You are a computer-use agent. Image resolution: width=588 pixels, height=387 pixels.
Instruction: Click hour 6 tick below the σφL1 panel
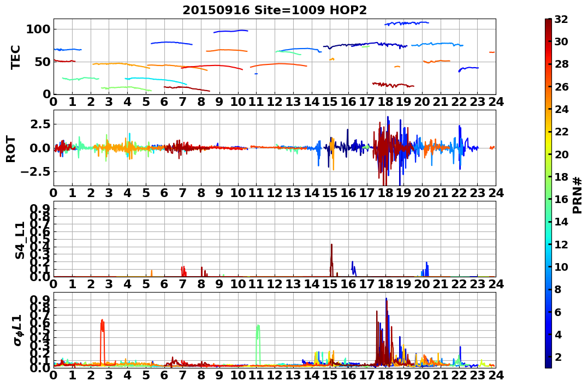click(x=164, y=376)
